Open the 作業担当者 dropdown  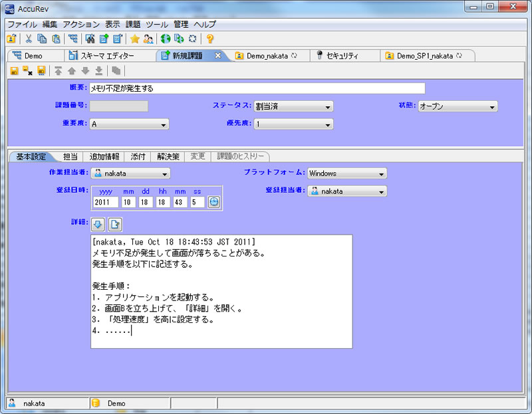point(130,173)
